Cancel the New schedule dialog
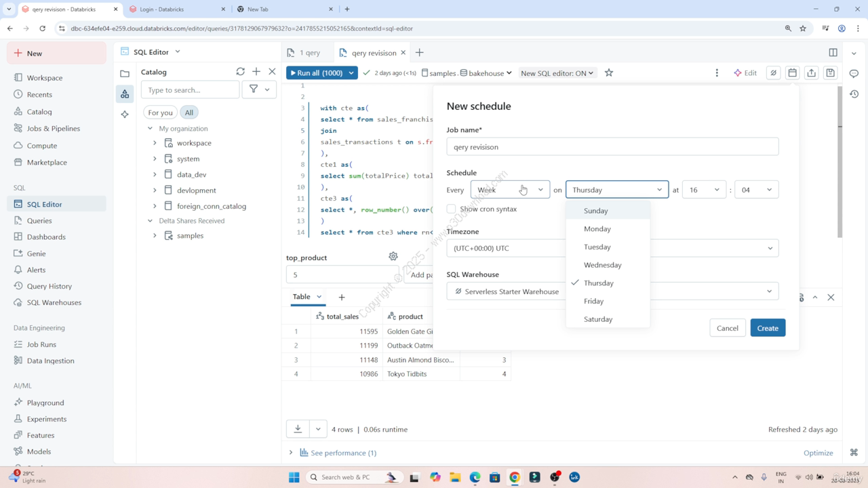Viewport: 868px width, 488px height. coord(727,328)
